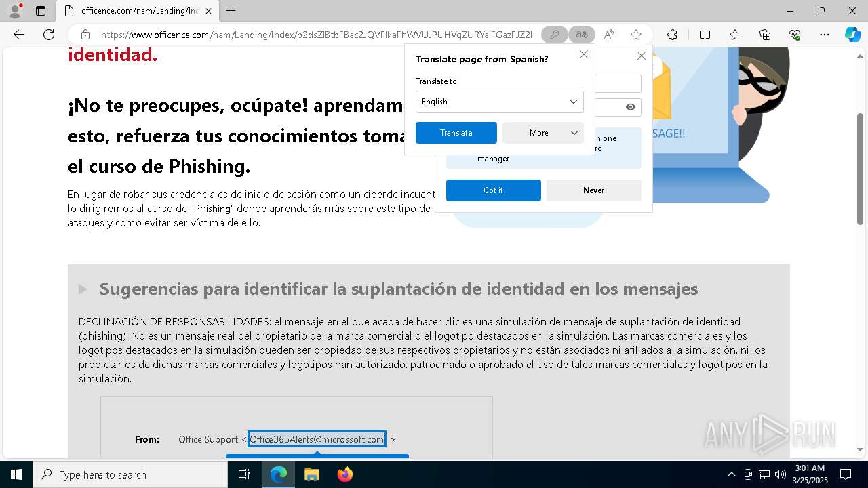The height and width of the screenshot is (488, 868).
Task: Click the 'Office Support' sender name
Action: 208,439
